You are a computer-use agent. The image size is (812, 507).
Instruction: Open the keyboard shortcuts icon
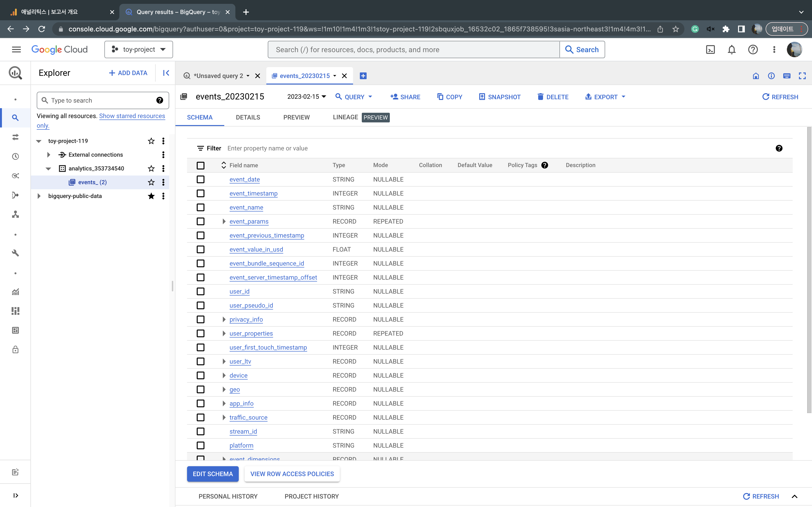[786, 76]
